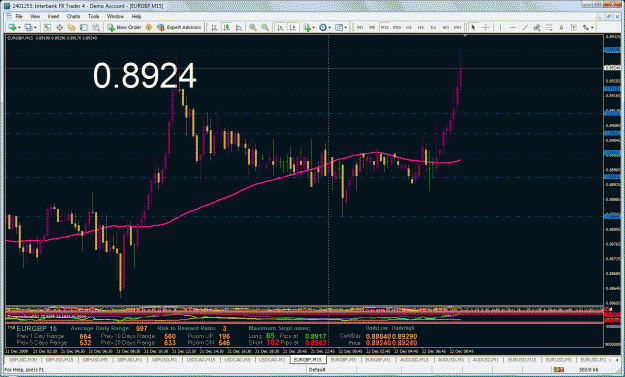
Task: Switch to W1 timeframe
Action: [x=446, y=27]
